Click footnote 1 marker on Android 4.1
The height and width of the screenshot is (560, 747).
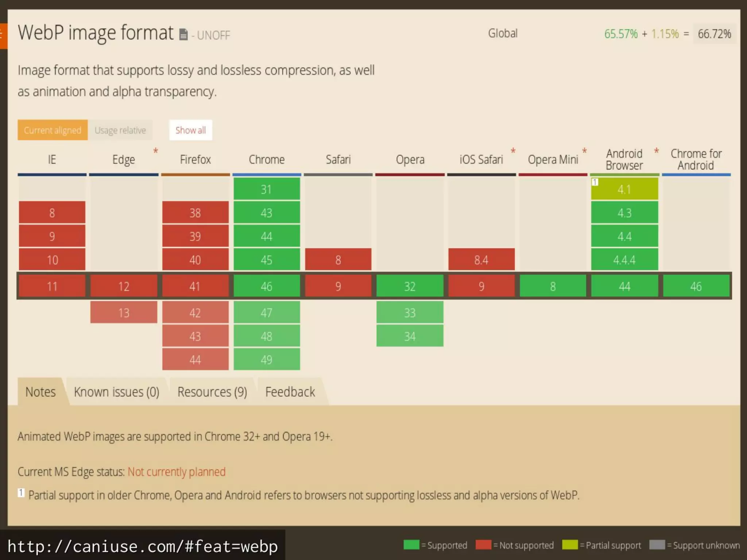click(595, 182)
